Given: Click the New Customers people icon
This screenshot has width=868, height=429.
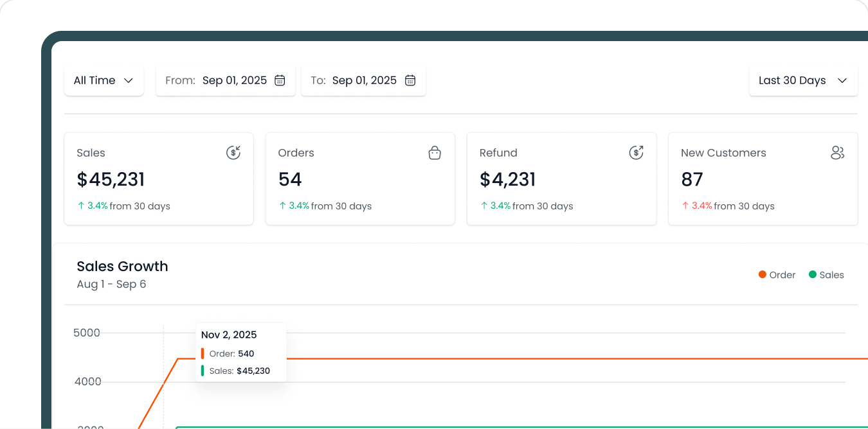Looking at the screenshot, I should [837, 153].
